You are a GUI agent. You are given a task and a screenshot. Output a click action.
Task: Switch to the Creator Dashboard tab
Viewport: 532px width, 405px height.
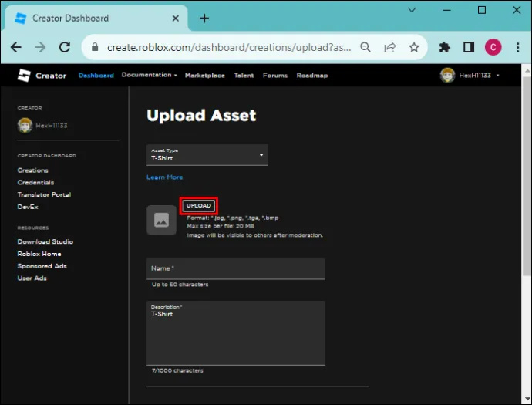pos(95,19)
